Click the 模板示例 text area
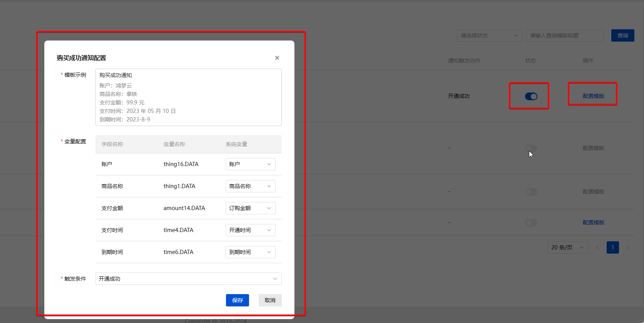 click(x=189, y=97)
